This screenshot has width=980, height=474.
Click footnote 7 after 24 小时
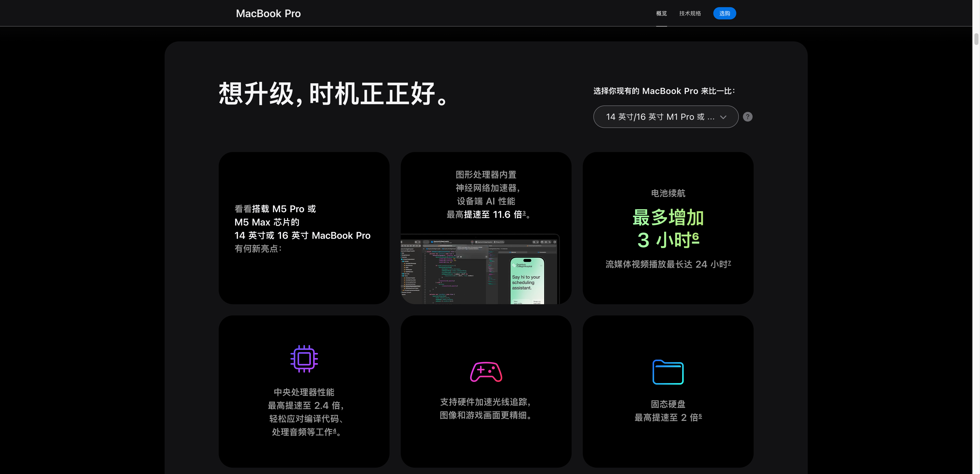point(729,263)
